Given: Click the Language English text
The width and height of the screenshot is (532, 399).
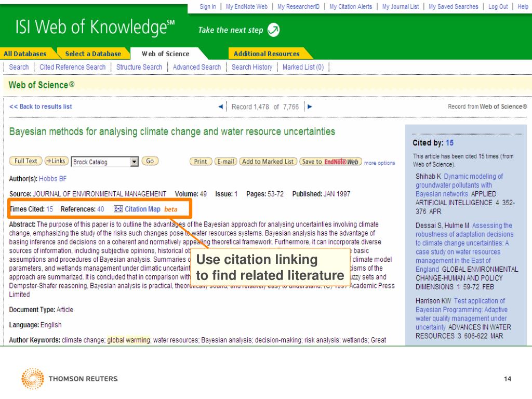Looking at the screenshot, I should (x=35, y=325).
